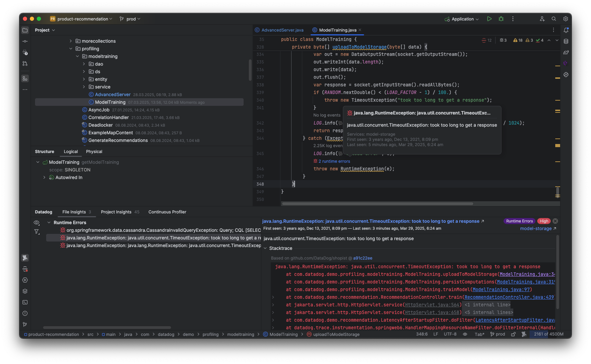Image resolution: width=591 pixels, height=364 pixels.
Task: Open the Commit tool window icon
Action: [x=25, y=41]
